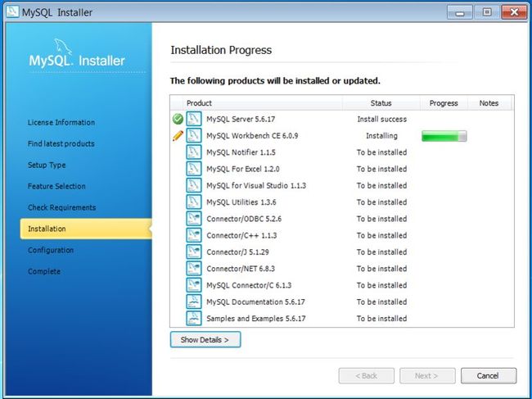The image size is (532, 399).
Task: Go to Find latest products step
Action: click(x=61, y=143)
